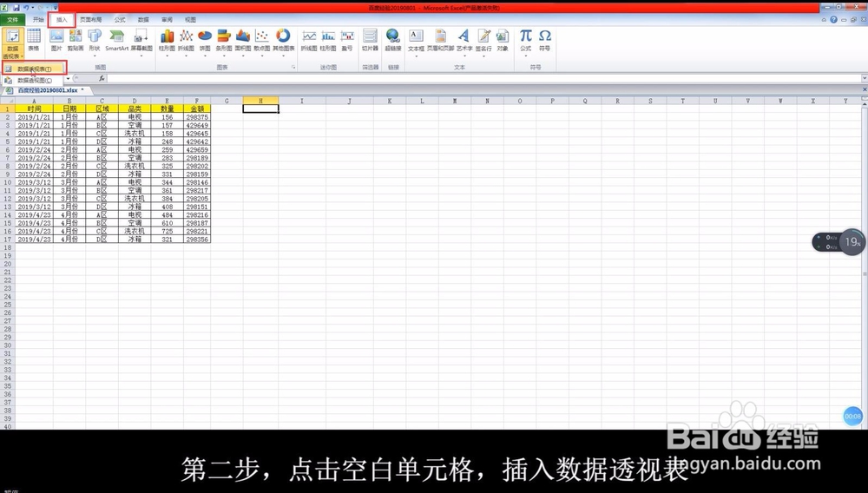Click the 金额 header cell F1
Image resolution: width=868 pixels, height=493 pixels.
(x=197, y=109)
